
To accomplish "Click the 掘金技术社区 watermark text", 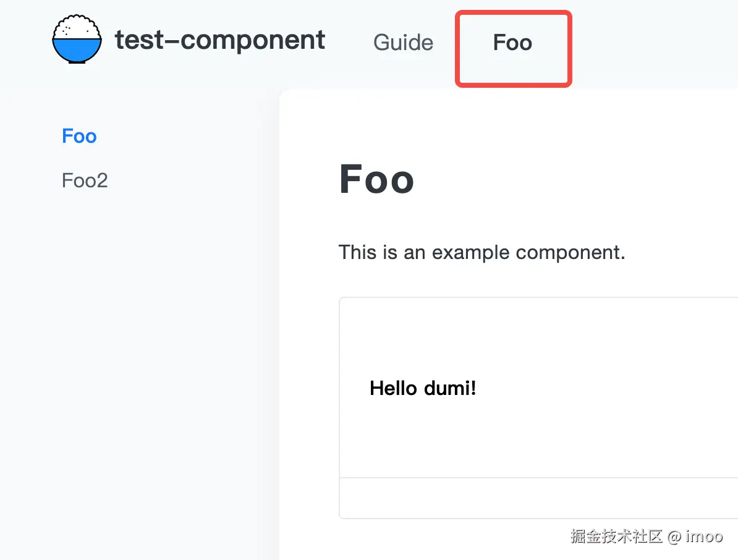I will point(616,536).
